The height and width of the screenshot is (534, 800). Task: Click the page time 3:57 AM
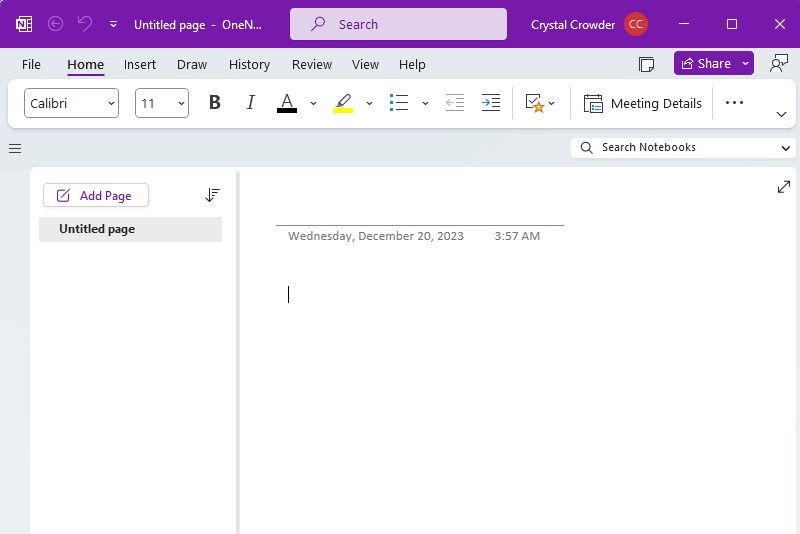(x=517, y=236)
